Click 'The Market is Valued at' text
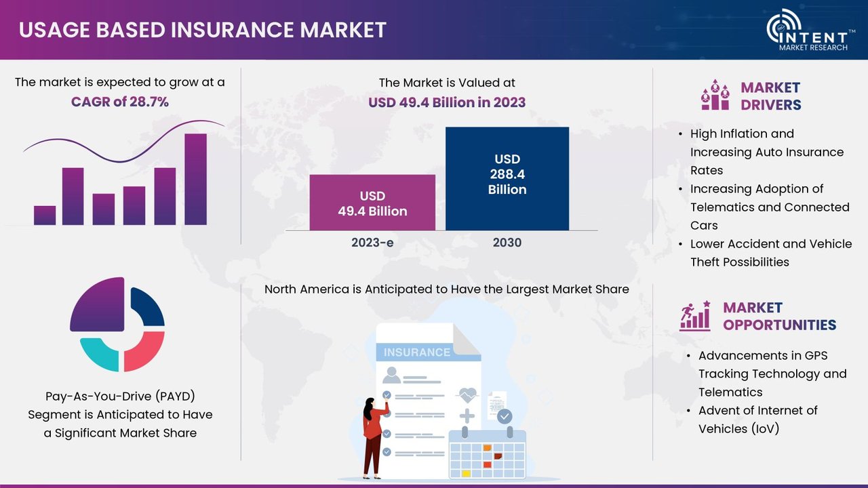 click(x=447, y=83)
